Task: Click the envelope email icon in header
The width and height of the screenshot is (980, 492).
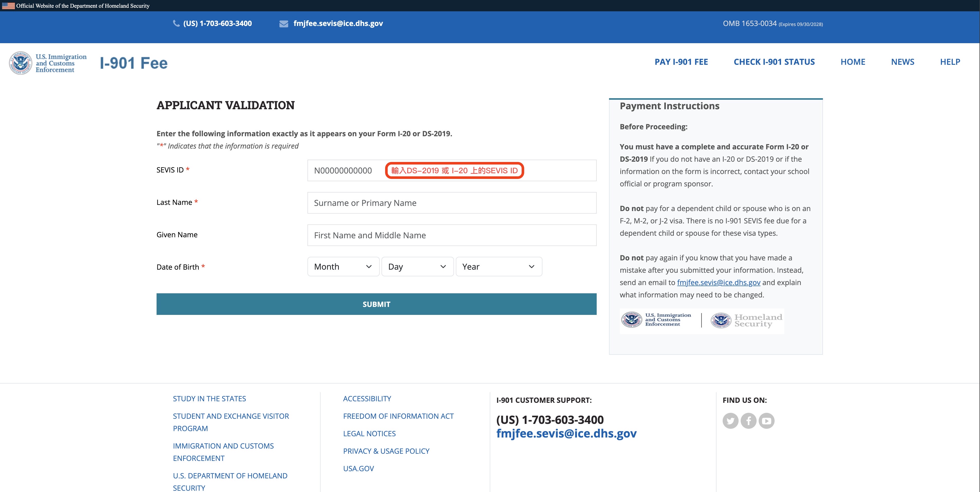Action: click(283, 24)
